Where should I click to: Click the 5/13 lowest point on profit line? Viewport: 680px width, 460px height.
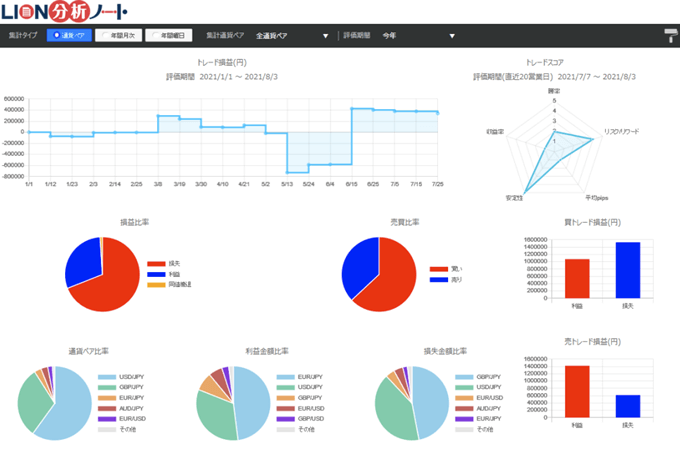(x=287, y=173)
